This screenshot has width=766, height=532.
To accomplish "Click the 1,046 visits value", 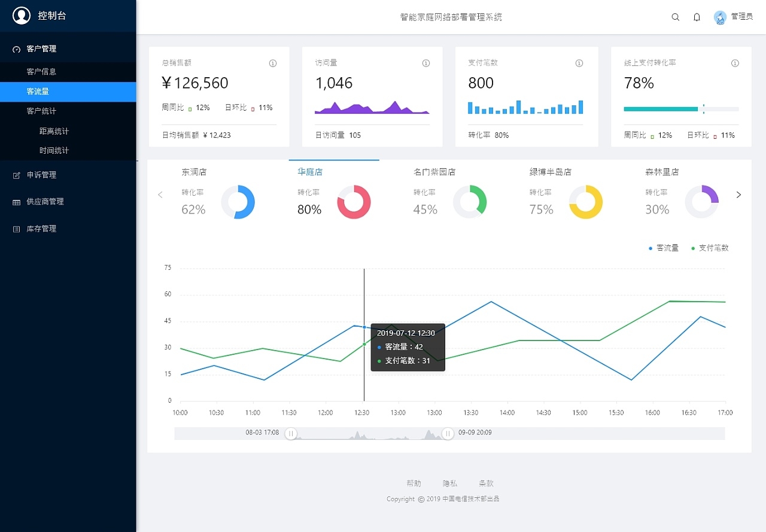I will pos(334,83).
